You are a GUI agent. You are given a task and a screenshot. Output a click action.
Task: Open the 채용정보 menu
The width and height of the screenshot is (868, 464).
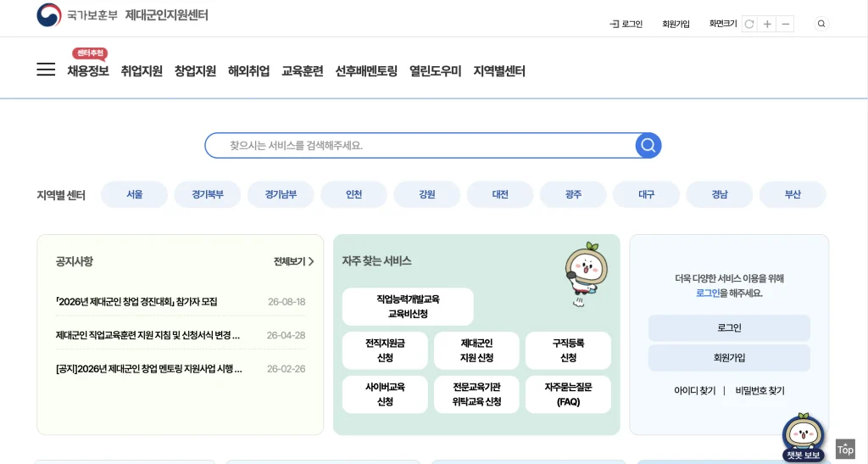[x=88, y=71]
